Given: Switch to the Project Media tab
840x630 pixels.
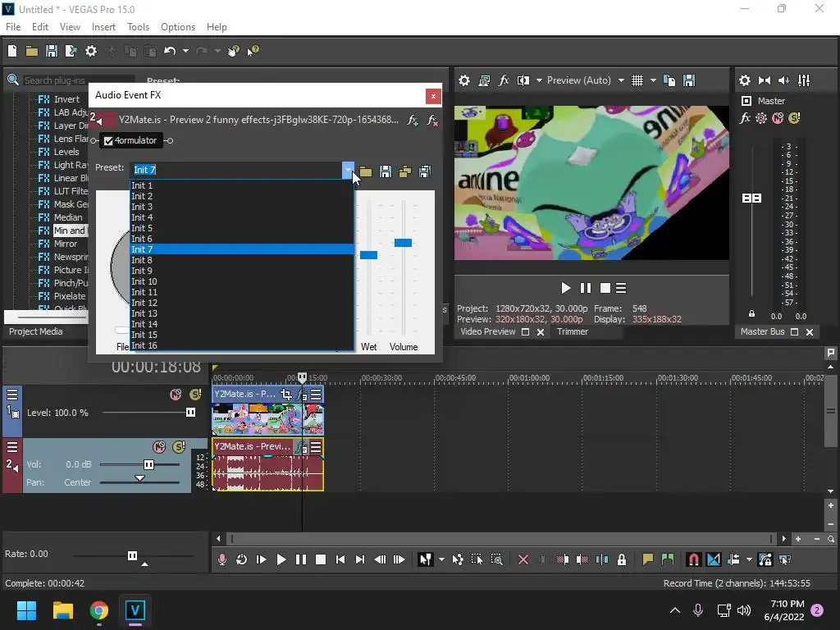Looking at the screenshot, I should pyautogui.click(x=35, y=331).
